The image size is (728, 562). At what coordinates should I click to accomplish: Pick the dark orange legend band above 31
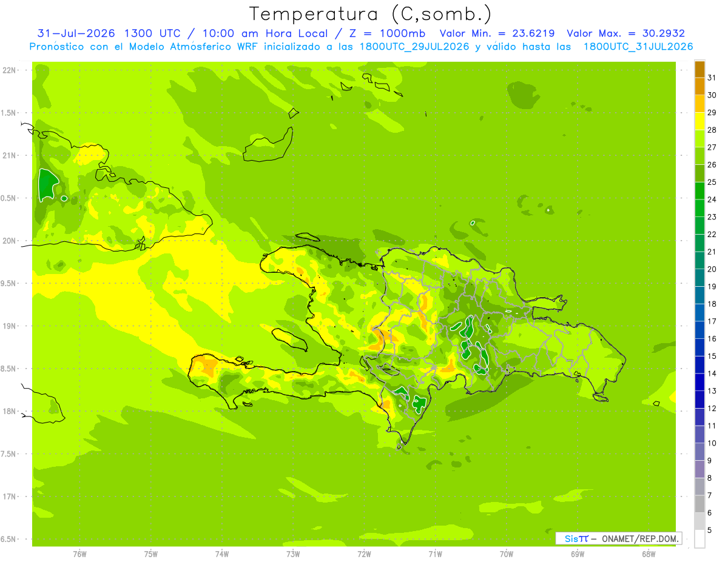[699, 69]
